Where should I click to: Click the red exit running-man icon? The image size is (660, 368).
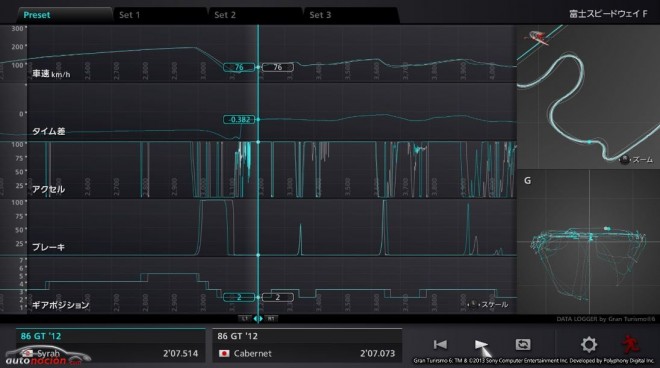tap(630, 344)
